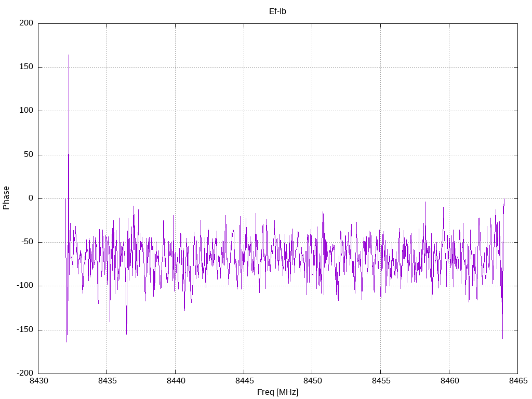Image resolution: width=532 pixels, height=399 pixels.
Task: Click the -200 y-axis tick label
Action: tap(24, 374)
